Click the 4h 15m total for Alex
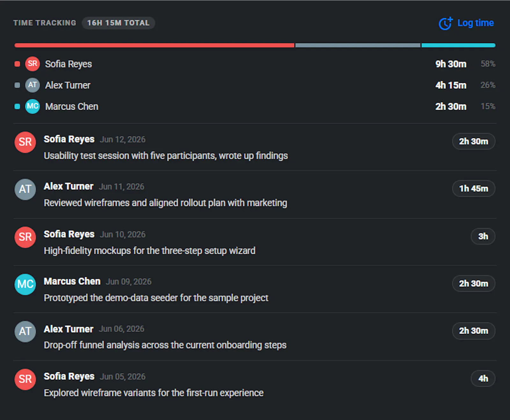510x420 pixels. [451, 85]
